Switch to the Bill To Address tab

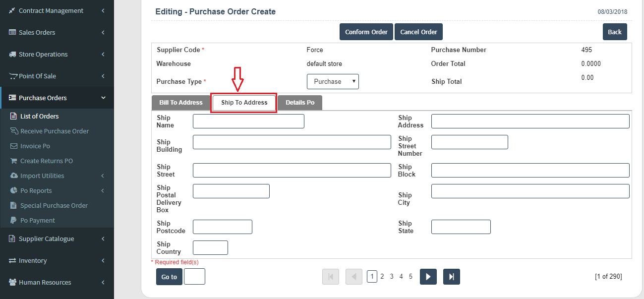pos(181,103)
